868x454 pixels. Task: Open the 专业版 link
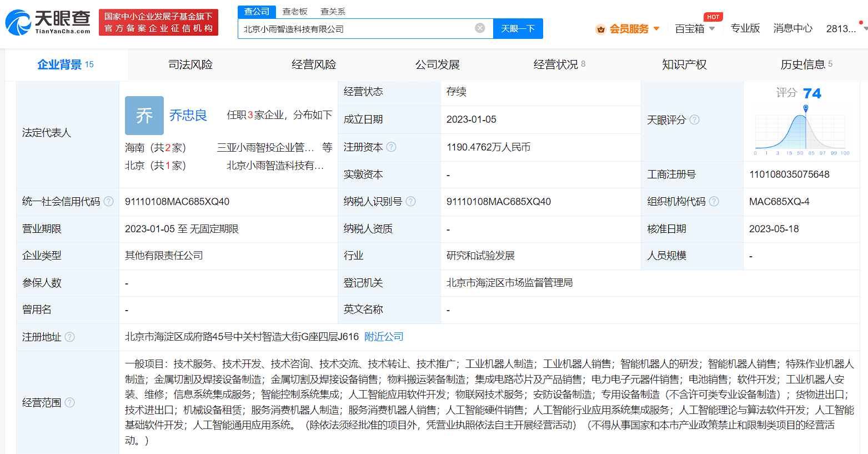tap(745, 28)
